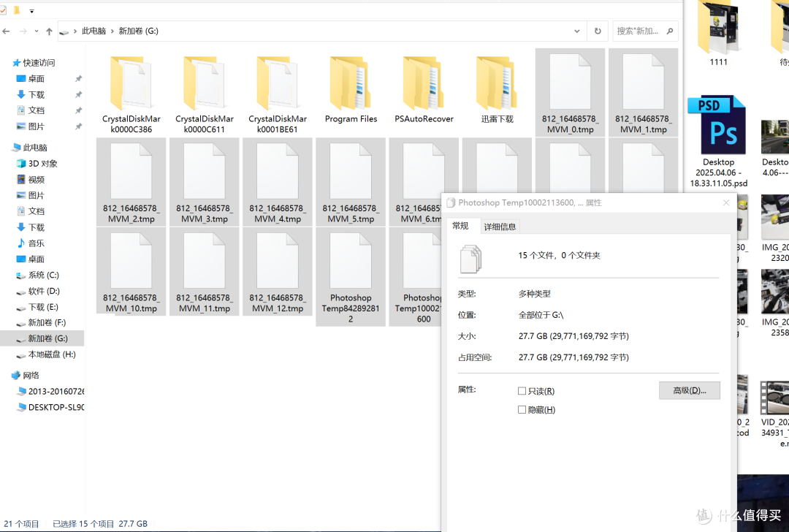The image size is (789, 532).
Task: Check the 隐藏(H) hidden checkbox
Action: coord(522,410)
